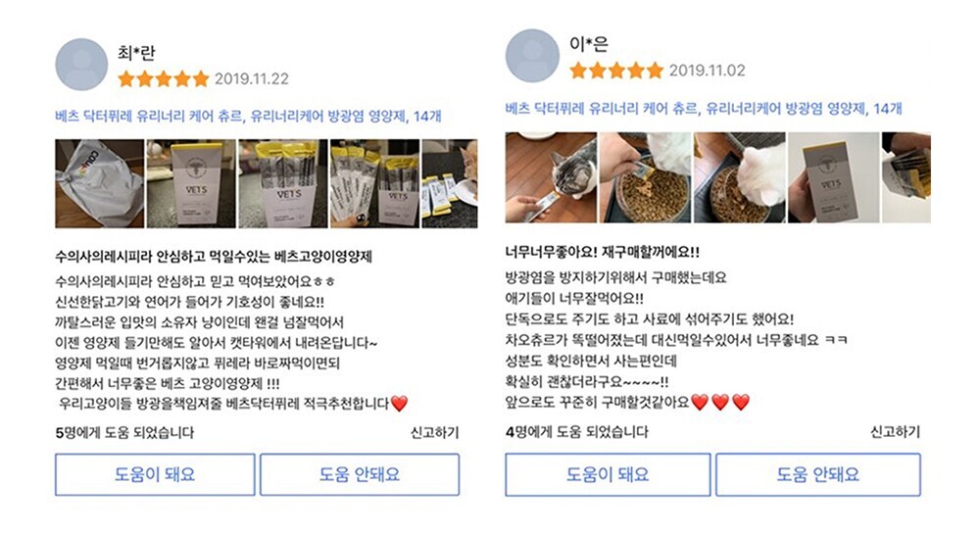Open delivery bag photo in left review
This screenshot has width=980, height=534.
pyautogui.click(x=99, y=183)
